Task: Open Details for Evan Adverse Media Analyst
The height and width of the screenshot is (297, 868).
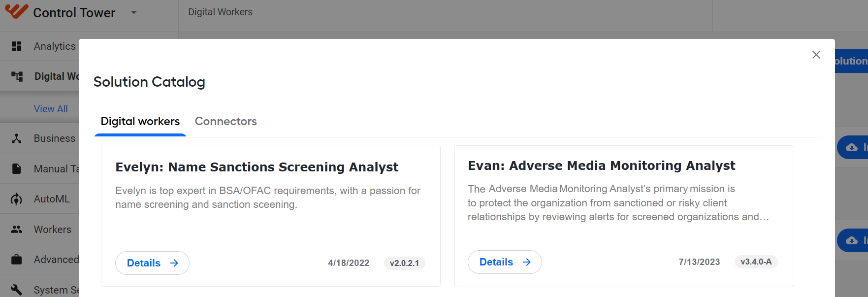Action: (505, 262)
